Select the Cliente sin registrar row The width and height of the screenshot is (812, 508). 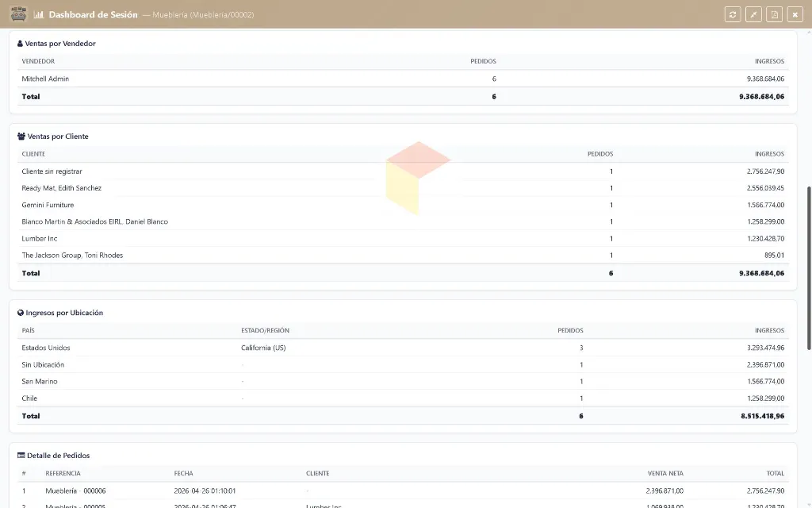pyautogui.click(x=403, y=171)
